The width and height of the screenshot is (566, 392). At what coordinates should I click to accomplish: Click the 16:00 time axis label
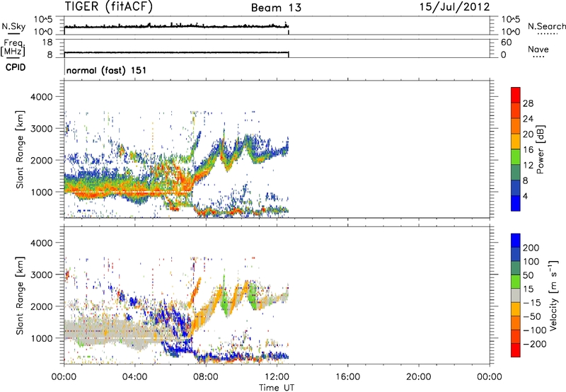[x=347, y=376]
